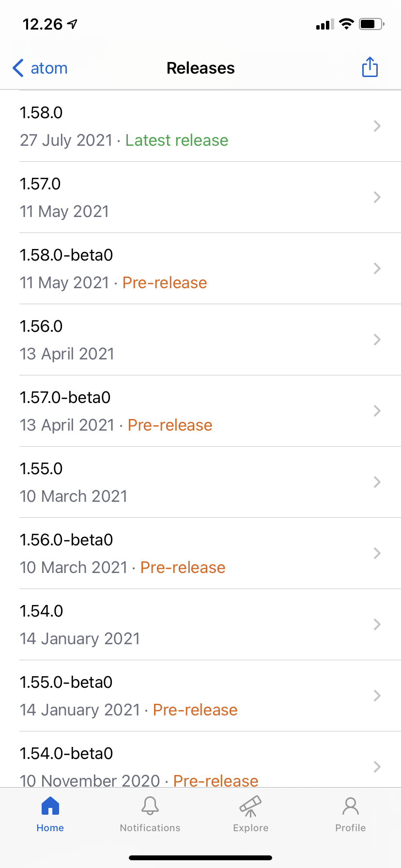
Task: Open the Home tab house icon
Action: tap(50, 806)
